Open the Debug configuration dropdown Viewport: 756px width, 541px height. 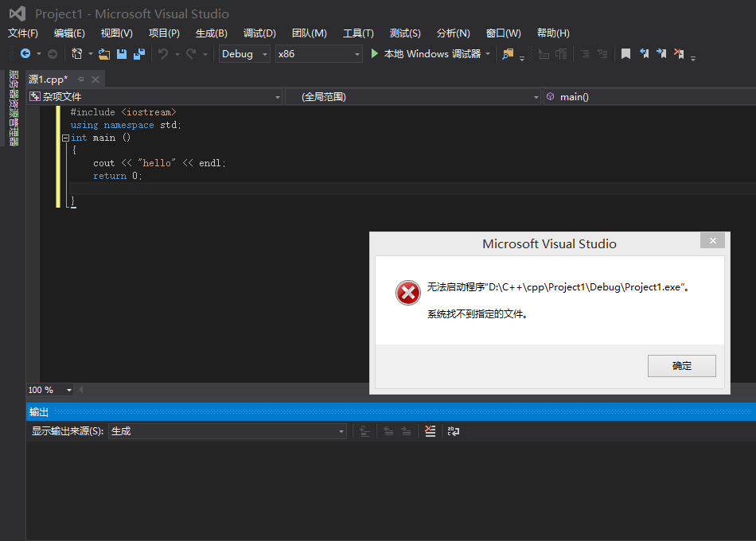pyautogui.click(x=245, y=54)
